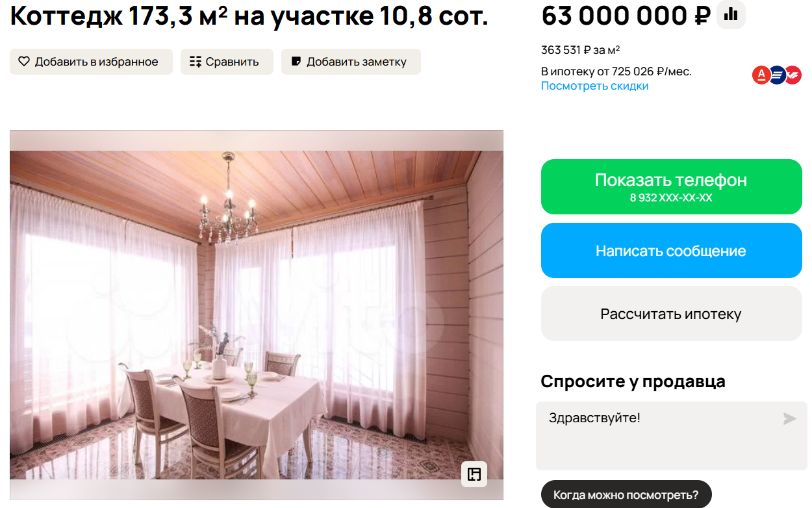Open the dining room photo
Screen dimensions: 812x508
(x=257, y=315)
